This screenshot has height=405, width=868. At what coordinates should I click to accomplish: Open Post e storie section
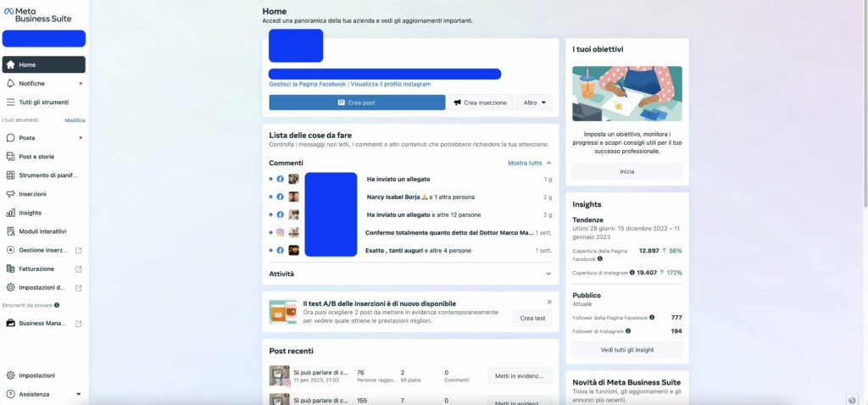(x=44, y=157)
